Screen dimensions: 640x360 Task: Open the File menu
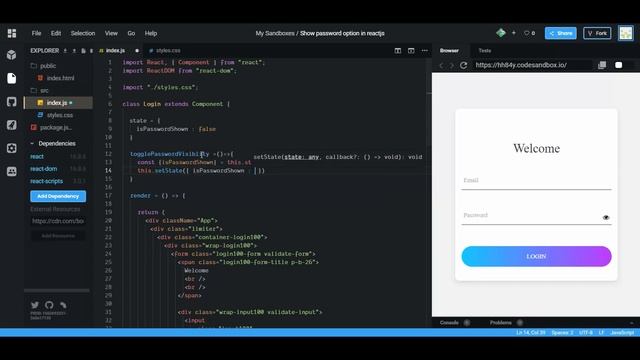(x=36, y=33)
